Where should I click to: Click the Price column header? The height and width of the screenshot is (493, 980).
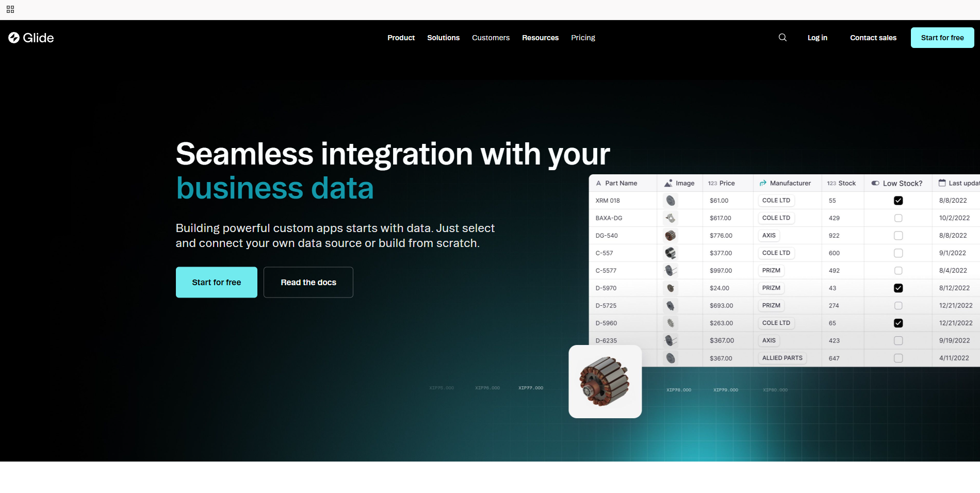click(x=727, y=183)
